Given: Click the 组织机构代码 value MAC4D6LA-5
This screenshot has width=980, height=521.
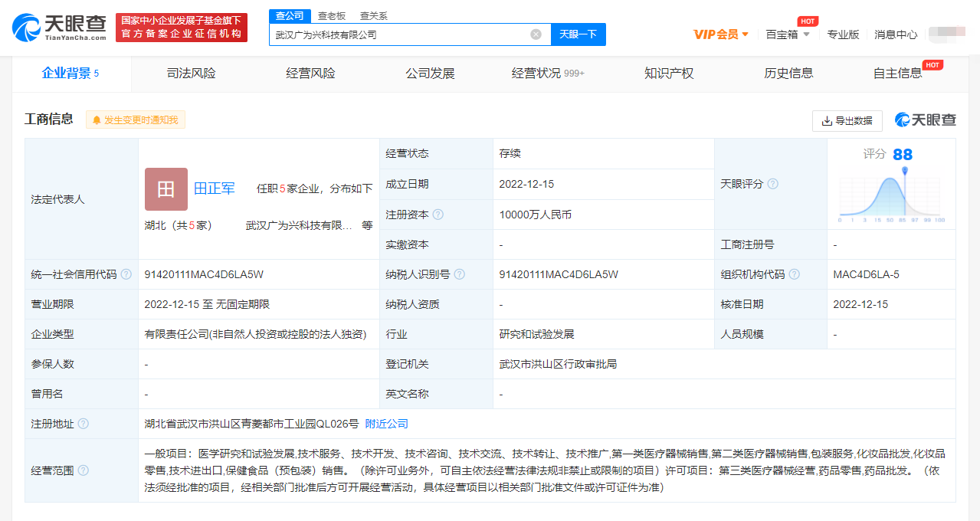Looking at the screenshot, I should tap(867, 274).
